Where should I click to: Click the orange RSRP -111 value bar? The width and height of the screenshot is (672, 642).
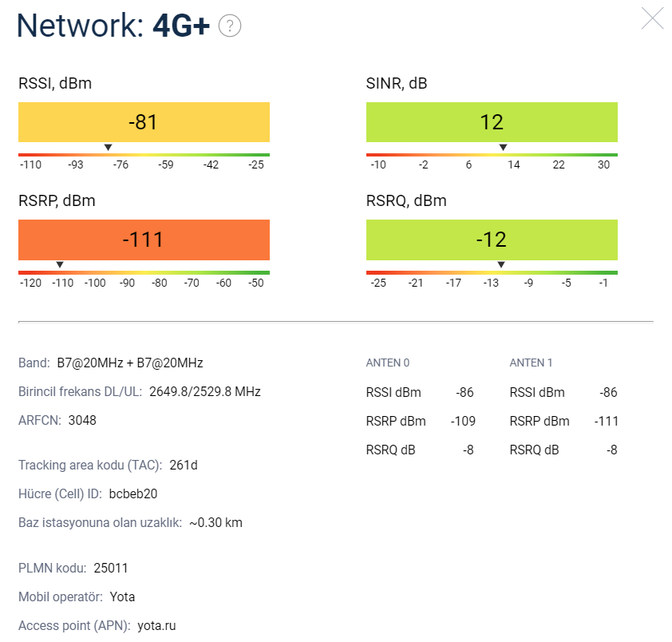(x=144, y=240)
